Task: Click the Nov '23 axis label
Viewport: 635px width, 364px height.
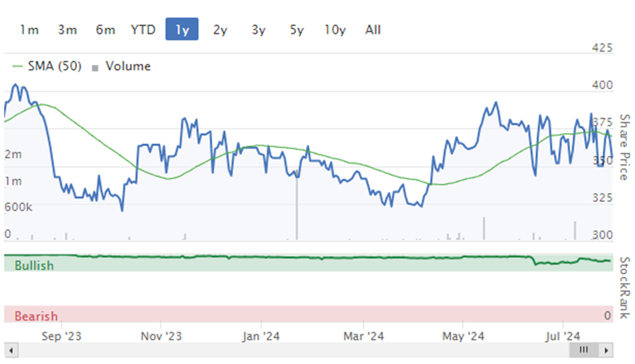Action: (161, 336)
